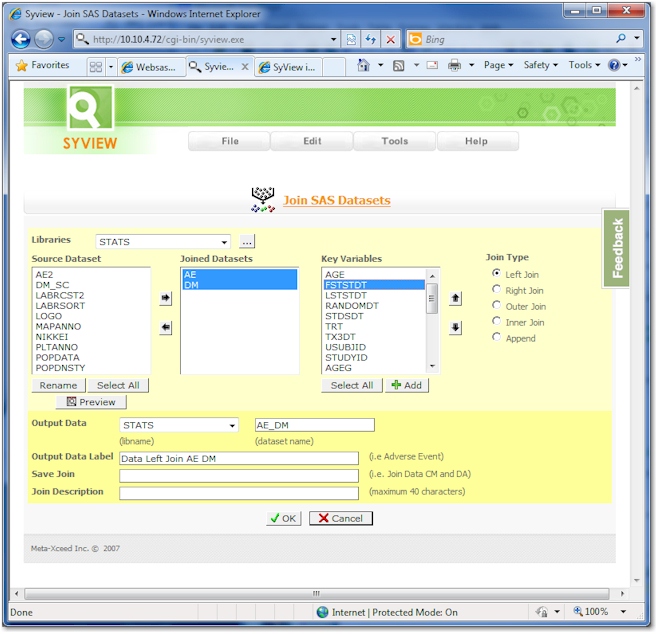658x634 pixels.
Task: Click the Internet globe in status bar
Action: (322, 612)
